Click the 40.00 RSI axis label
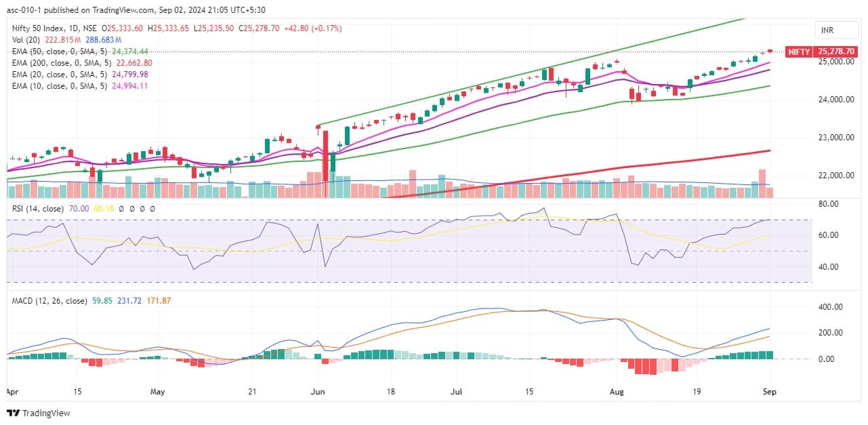 (x=828, y=267)
